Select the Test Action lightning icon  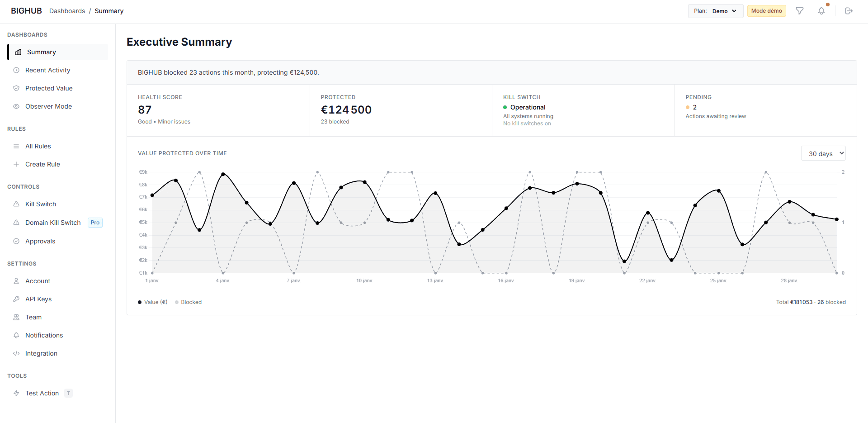click(x=16, y=393)
